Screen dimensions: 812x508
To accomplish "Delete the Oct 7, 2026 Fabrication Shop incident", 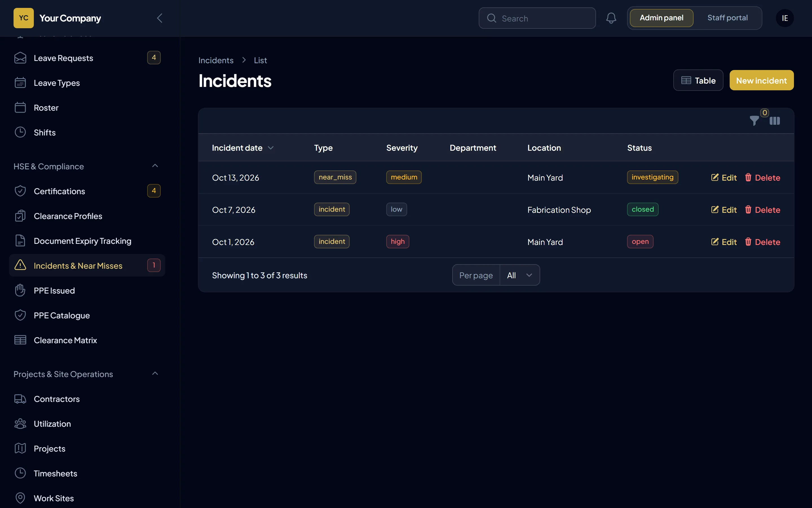I will (x=762, y=210).
